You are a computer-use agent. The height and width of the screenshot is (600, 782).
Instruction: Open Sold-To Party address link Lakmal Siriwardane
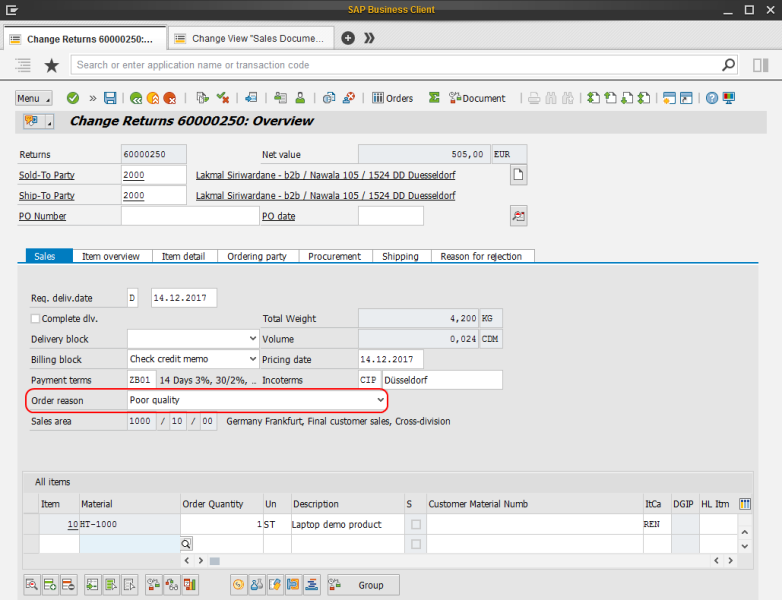325,175
